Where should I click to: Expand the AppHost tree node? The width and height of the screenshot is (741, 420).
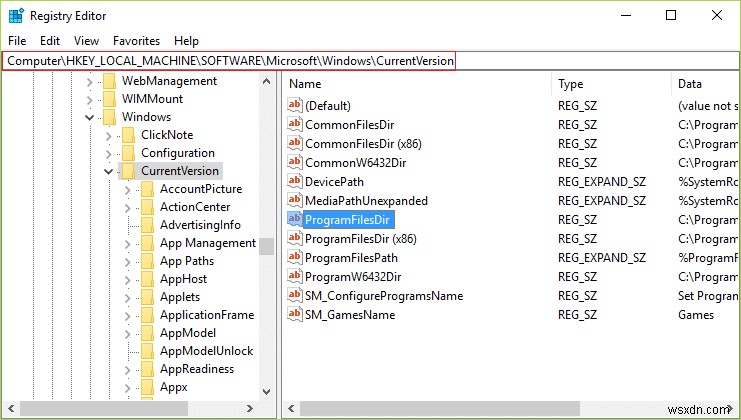[x=127, y=280]
